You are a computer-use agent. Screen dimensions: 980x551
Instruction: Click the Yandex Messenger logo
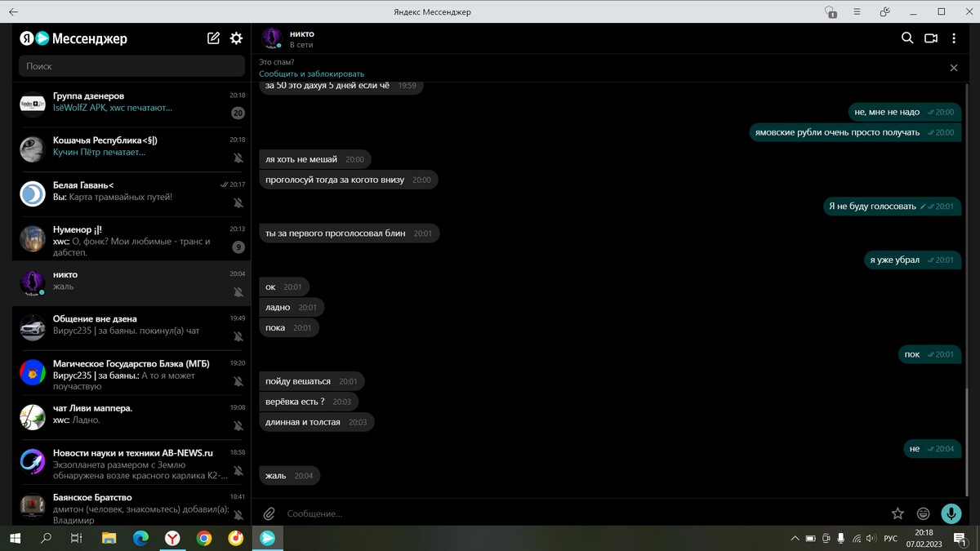coord(73,38)
